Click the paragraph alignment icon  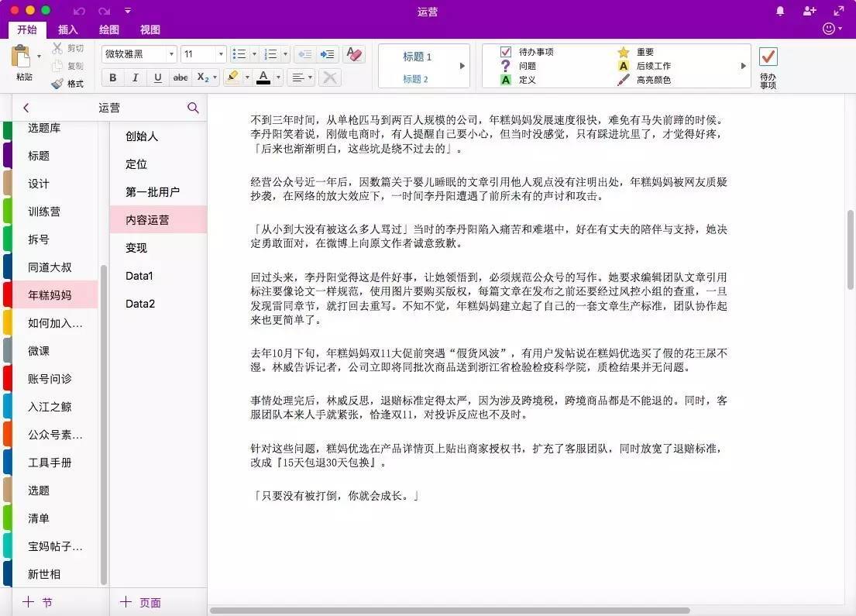[x=298, y=77]
